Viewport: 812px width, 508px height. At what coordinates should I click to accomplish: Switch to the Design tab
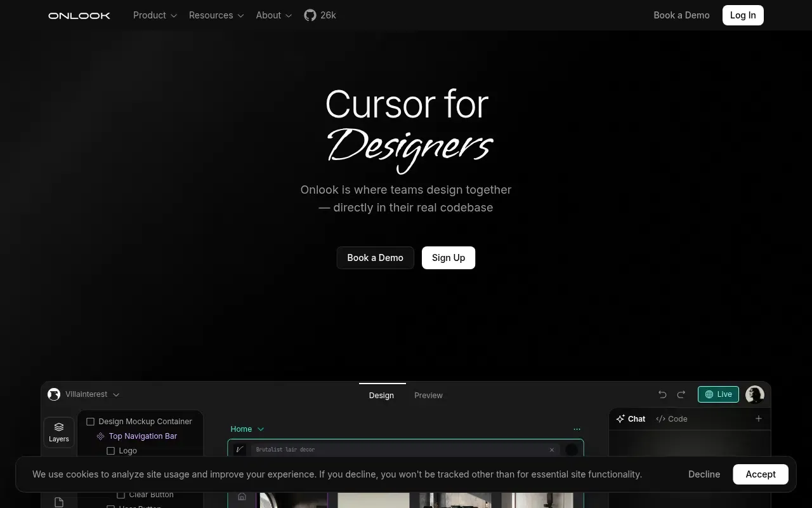point(381,395)
